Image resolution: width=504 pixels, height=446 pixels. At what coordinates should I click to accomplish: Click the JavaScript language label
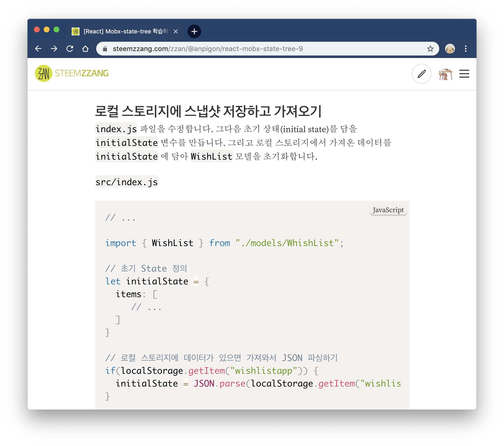[x=388, y=210]
